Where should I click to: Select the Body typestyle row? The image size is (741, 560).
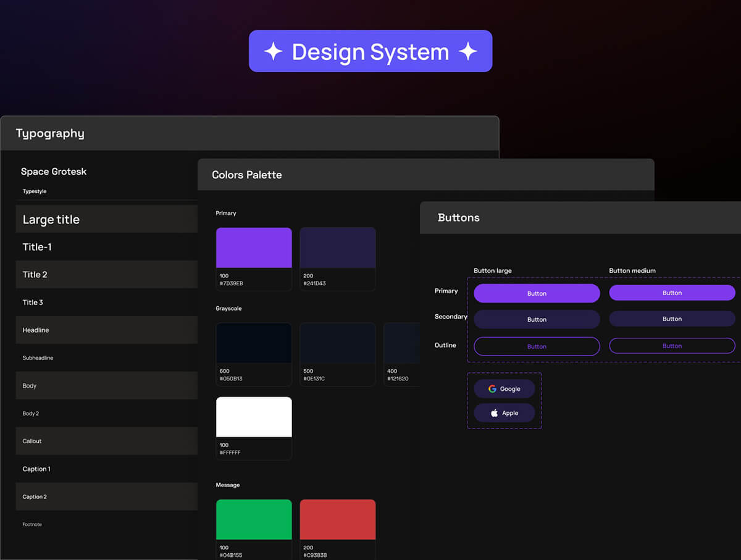pos(106,386)
